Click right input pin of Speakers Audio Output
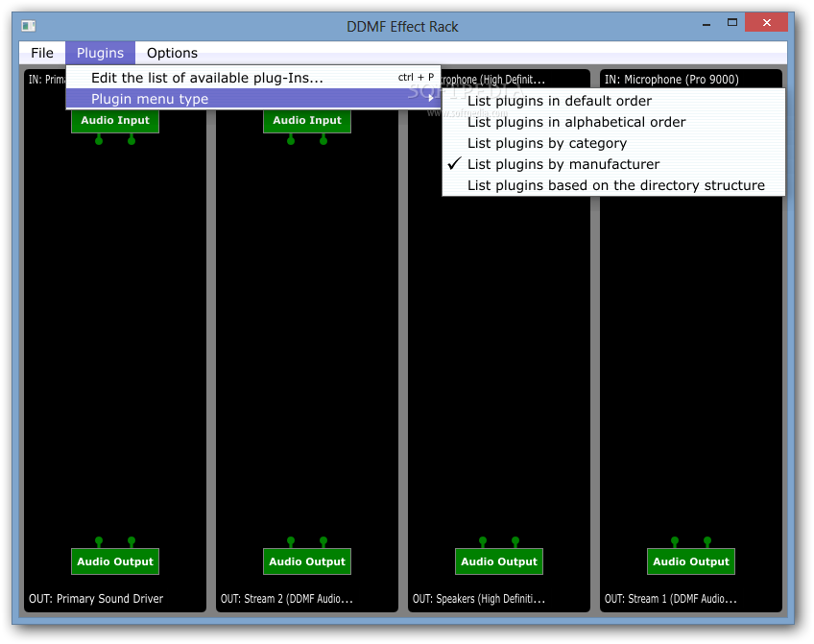814x644 pixels. coord(515,542)
